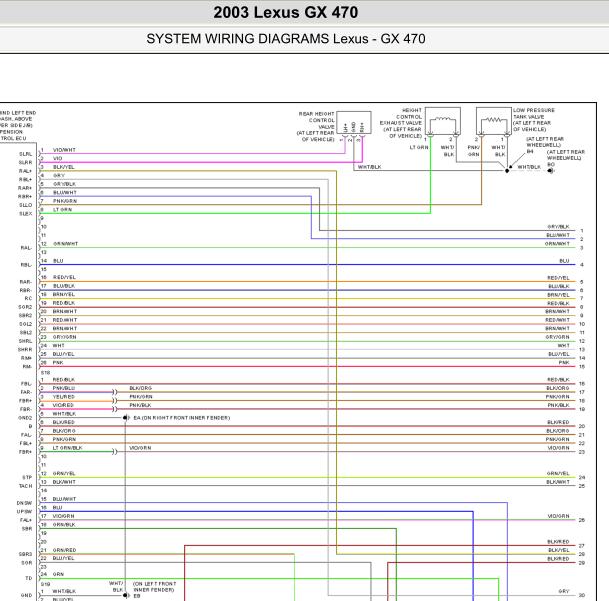This screenshot has width=609, height=601.
Task: Click the "WHT/BLK" label under the height control valve
Action: (x=369, y=167)
